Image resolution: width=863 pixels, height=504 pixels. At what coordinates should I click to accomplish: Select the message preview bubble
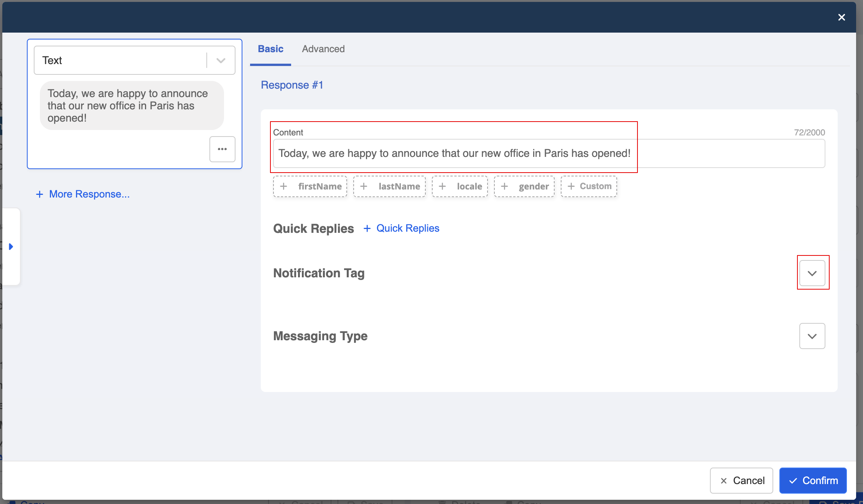(x=132, y=105)
